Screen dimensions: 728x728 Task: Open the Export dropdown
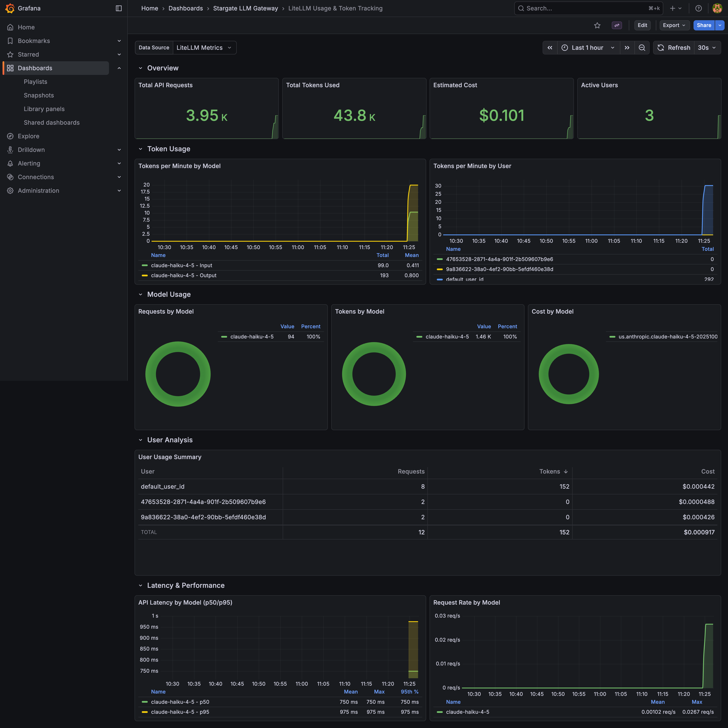coord(675,25)
